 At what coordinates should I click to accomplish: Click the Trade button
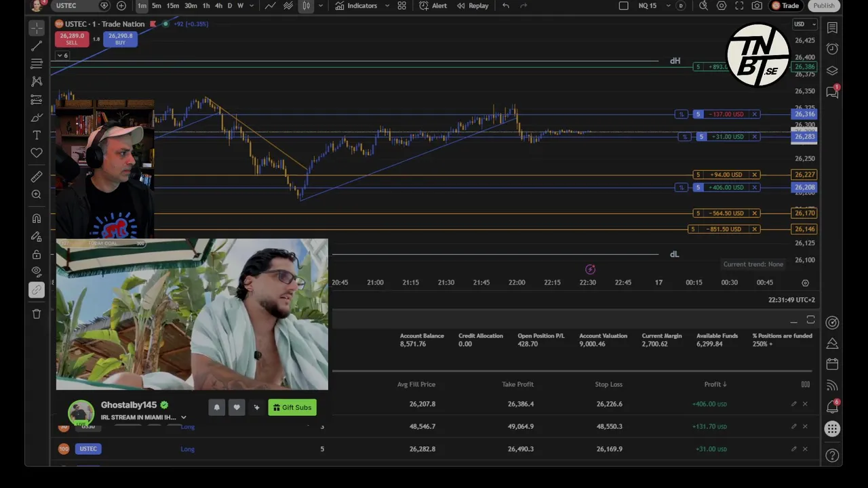786,5
